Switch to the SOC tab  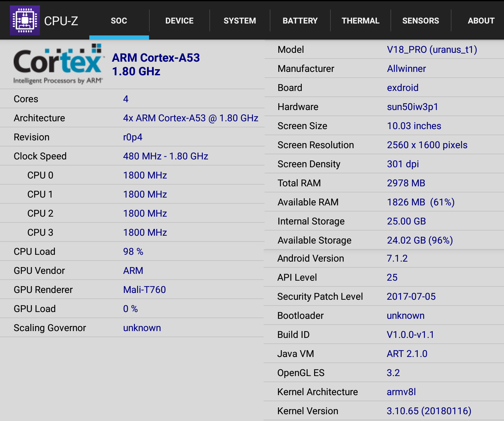tap(119, 21)
